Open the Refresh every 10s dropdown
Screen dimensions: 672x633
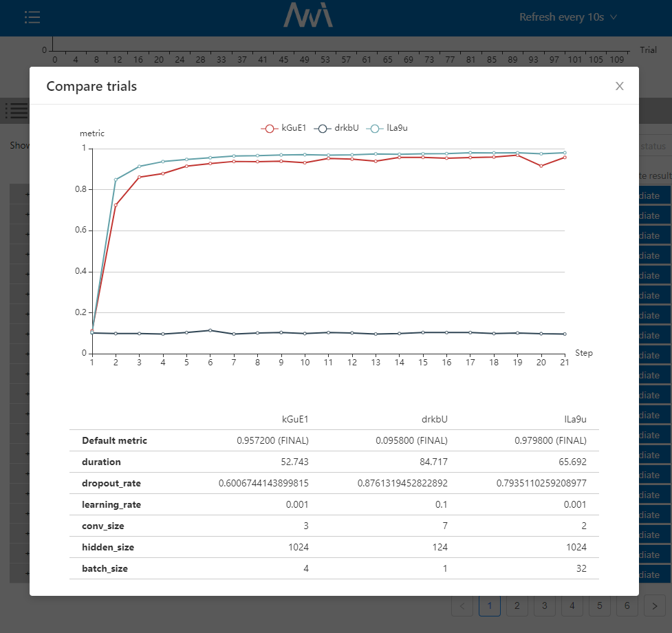(x=568, y=17)
